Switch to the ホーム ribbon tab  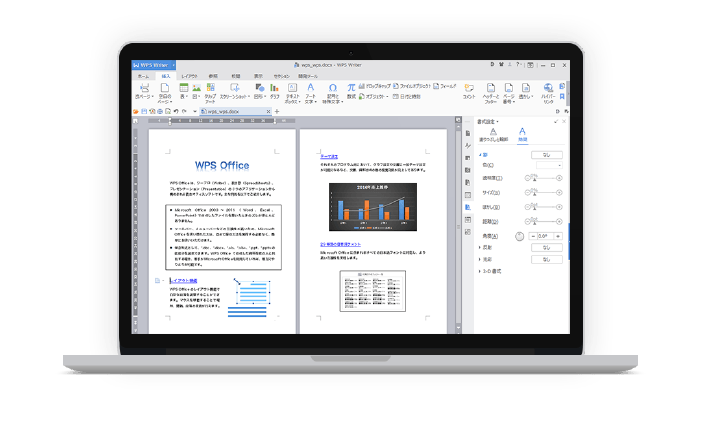tap(143, 76)
